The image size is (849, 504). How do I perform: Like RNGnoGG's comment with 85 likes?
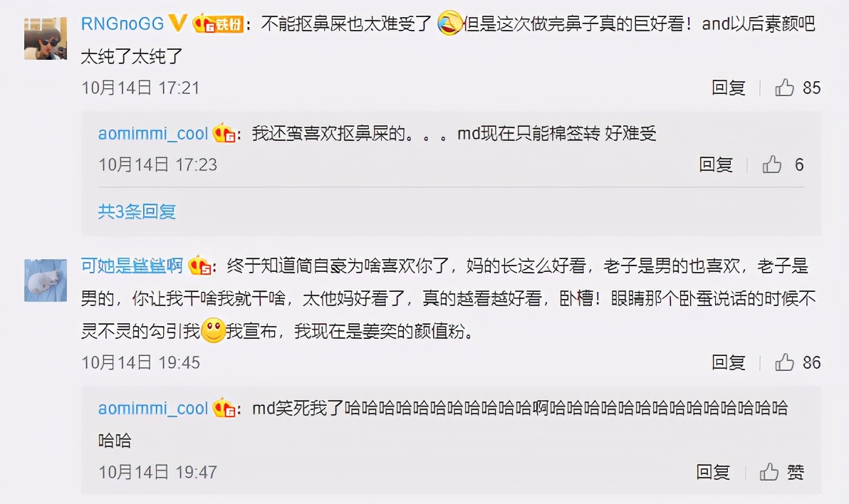[784, 87]
